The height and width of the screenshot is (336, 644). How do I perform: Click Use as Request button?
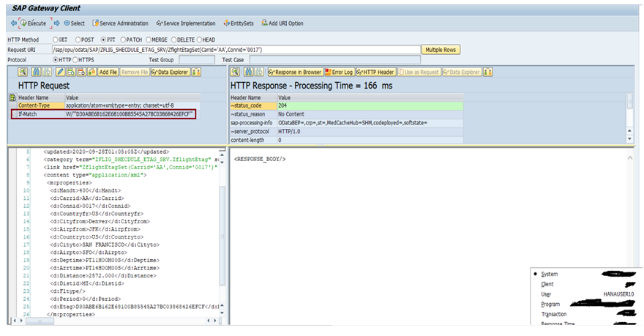click(x=419, y=72)
